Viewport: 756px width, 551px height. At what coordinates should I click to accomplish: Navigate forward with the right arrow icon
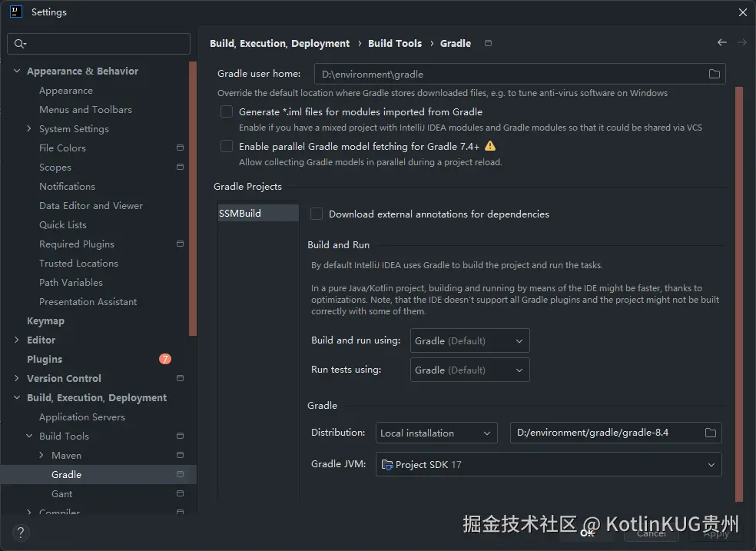pos(742,42)
